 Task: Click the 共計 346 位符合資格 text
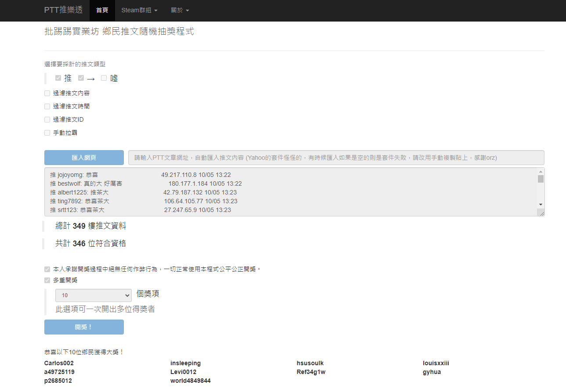[90, 244]
